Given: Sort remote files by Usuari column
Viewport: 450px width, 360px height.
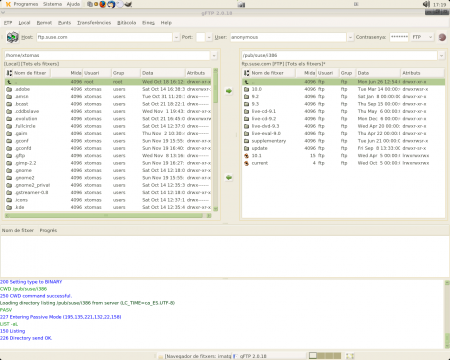Looking at the screenshot, I should tap(327, 73).
